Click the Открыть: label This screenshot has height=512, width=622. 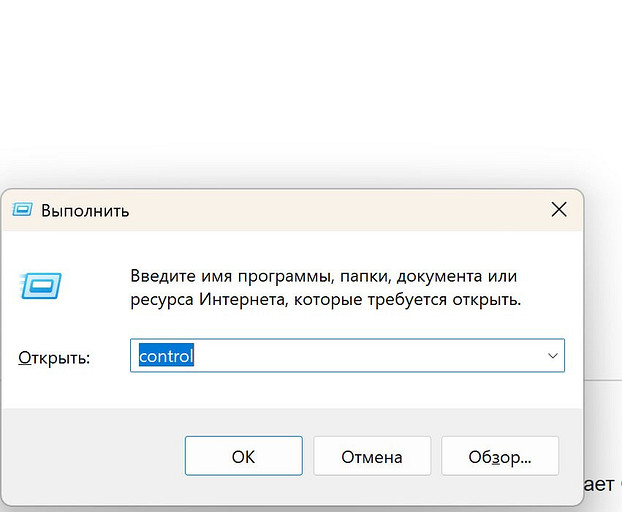tap(54, 358)
